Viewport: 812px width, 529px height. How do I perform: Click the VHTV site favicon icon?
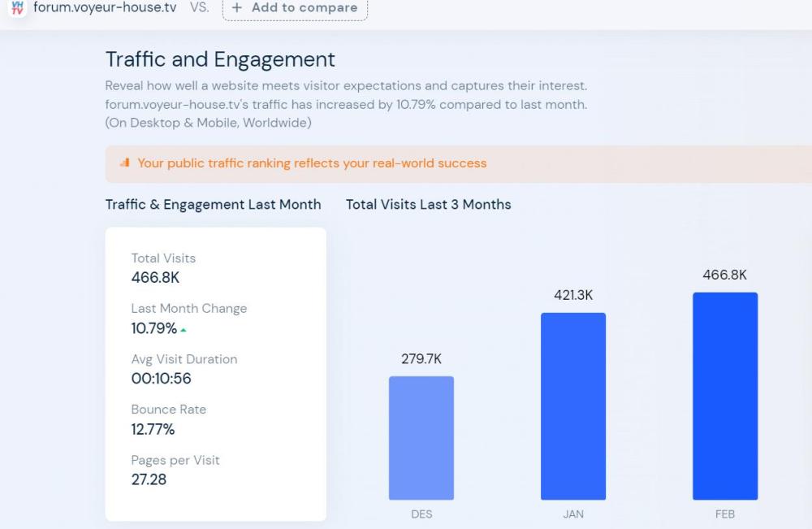(18, 7)
